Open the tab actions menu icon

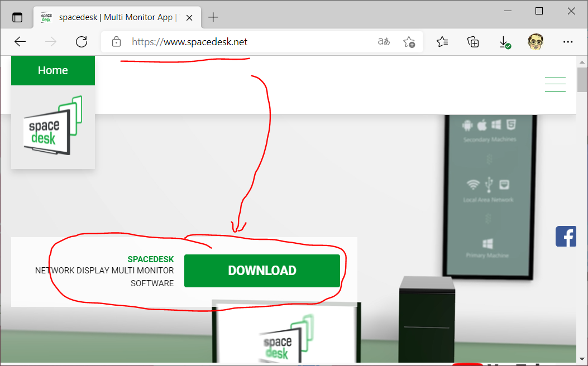click(17, 17)
